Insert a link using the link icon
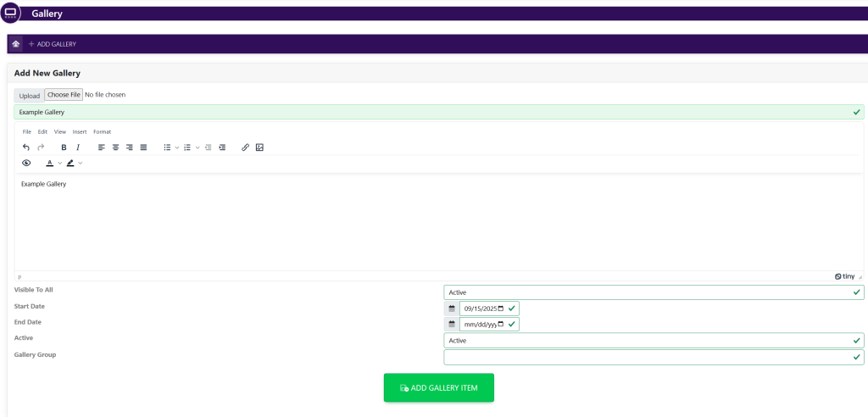Screen dimensions: 868x417 click(x=246, y=147)
